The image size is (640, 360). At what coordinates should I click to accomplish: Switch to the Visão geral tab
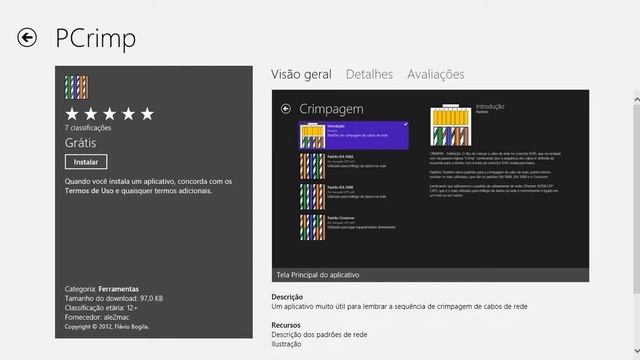(301, 74)
